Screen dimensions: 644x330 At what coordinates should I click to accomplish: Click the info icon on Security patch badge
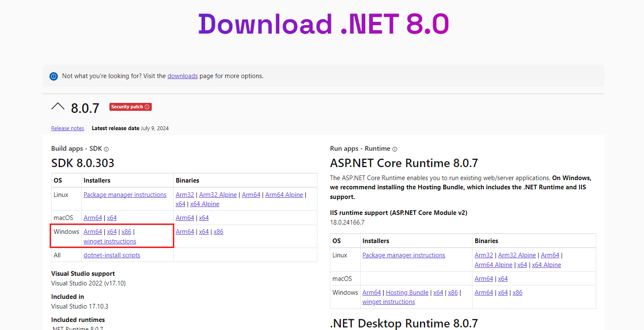coord(147,107)
